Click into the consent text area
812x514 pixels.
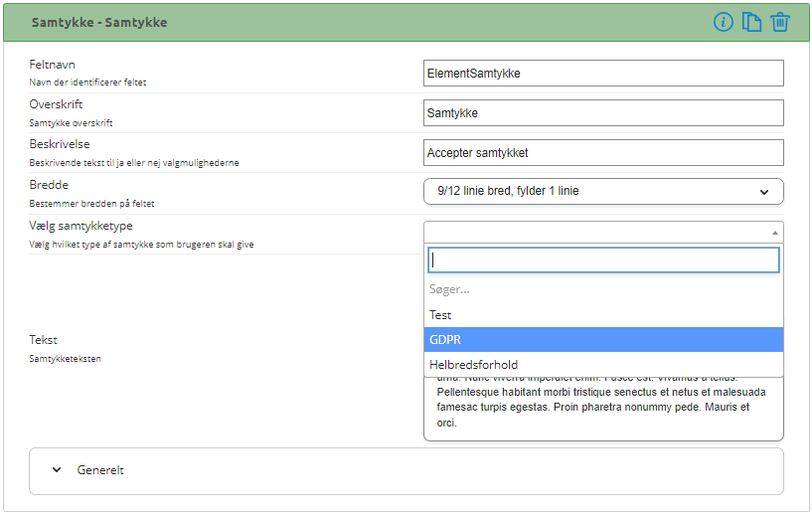pos(603,409)
